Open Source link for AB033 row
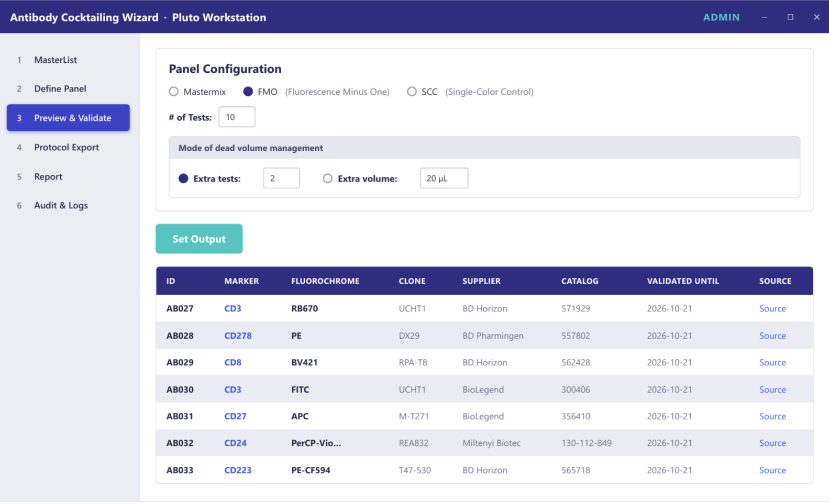This screenshot has width=829, height=504. coord(772,470)
